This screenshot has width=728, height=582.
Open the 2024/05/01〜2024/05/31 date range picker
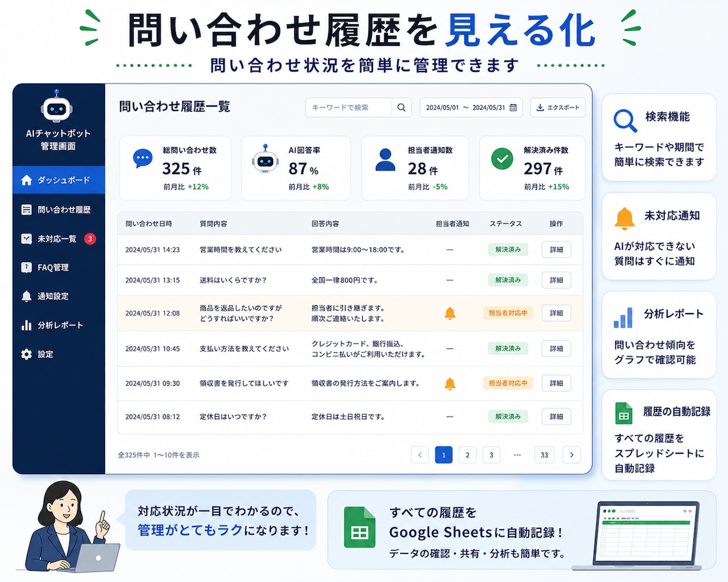pos(471,107)
